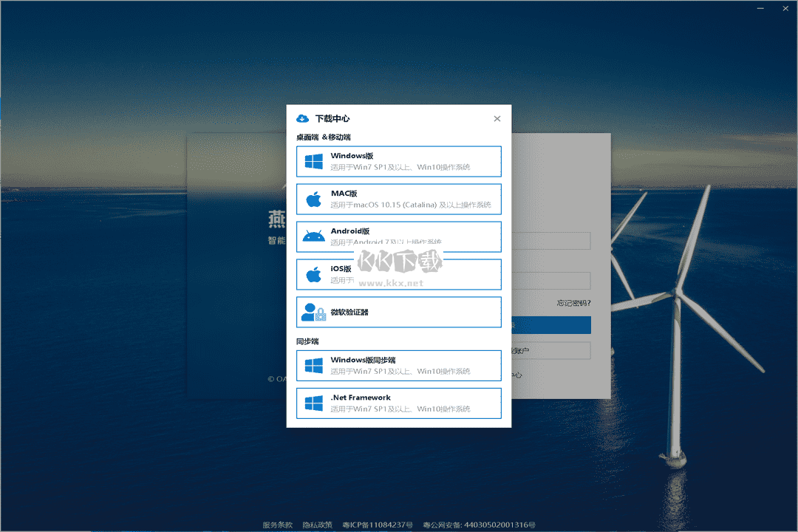Click the 忘记密码? link

tap(573, 303)
